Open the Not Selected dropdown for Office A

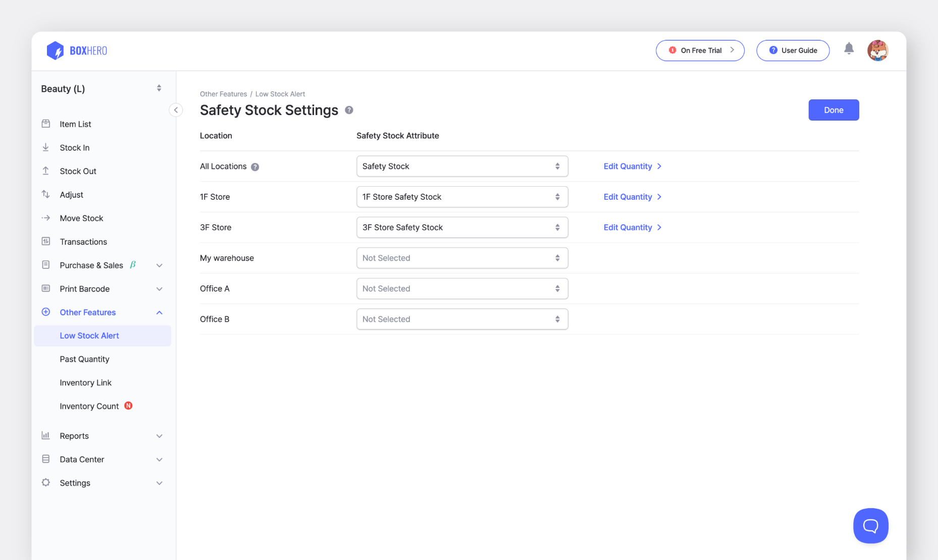pos(461,288)
